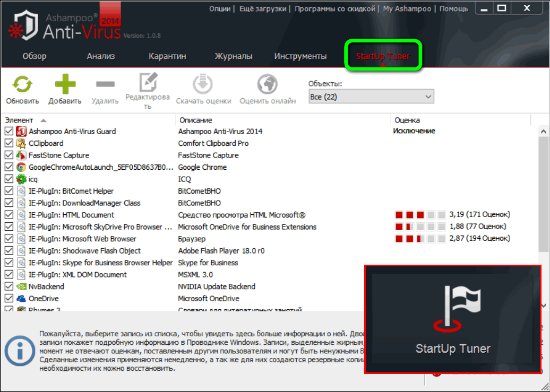This screenshot has width=550, height=392.
Task: Select the Исключение rating text
Action: pos(414,131)
